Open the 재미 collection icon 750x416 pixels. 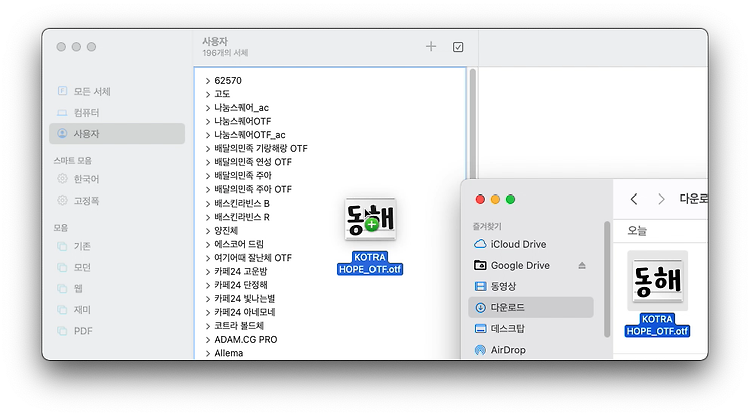coord(62,309)
